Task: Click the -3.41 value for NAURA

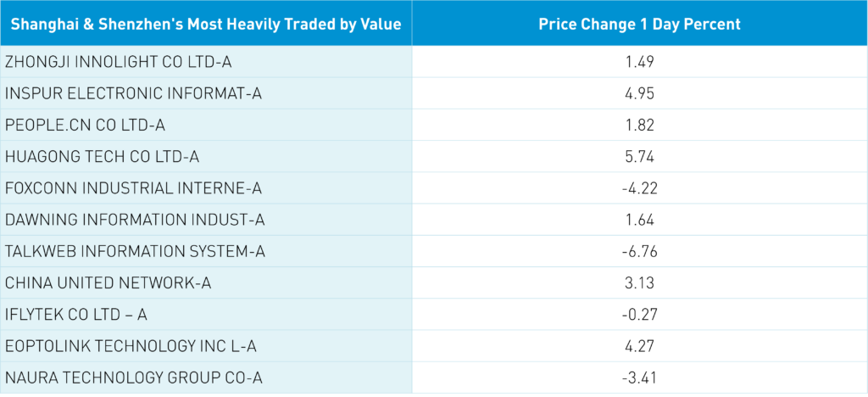Action: click(639, 377)
